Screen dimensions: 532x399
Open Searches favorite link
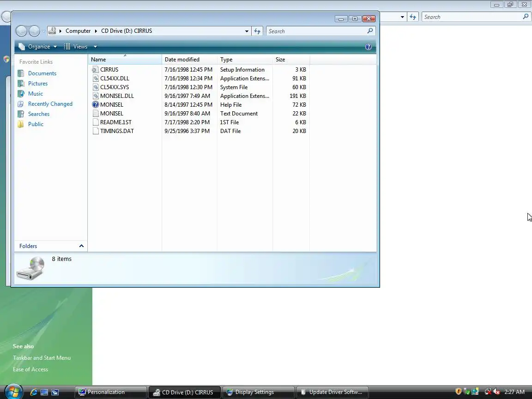[39, 114]
